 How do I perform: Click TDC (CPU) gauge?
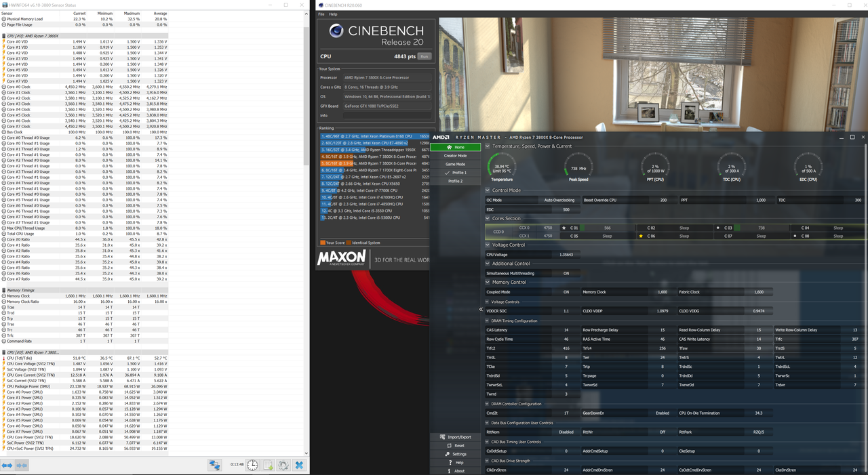(x=731, y=167)
